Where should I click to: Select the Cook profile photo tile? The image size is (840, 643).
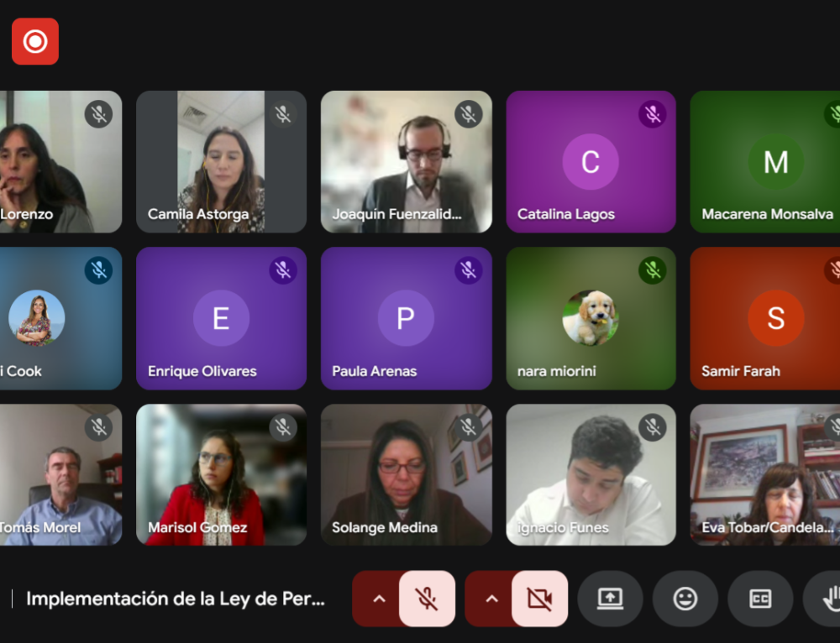pos(61,318)
